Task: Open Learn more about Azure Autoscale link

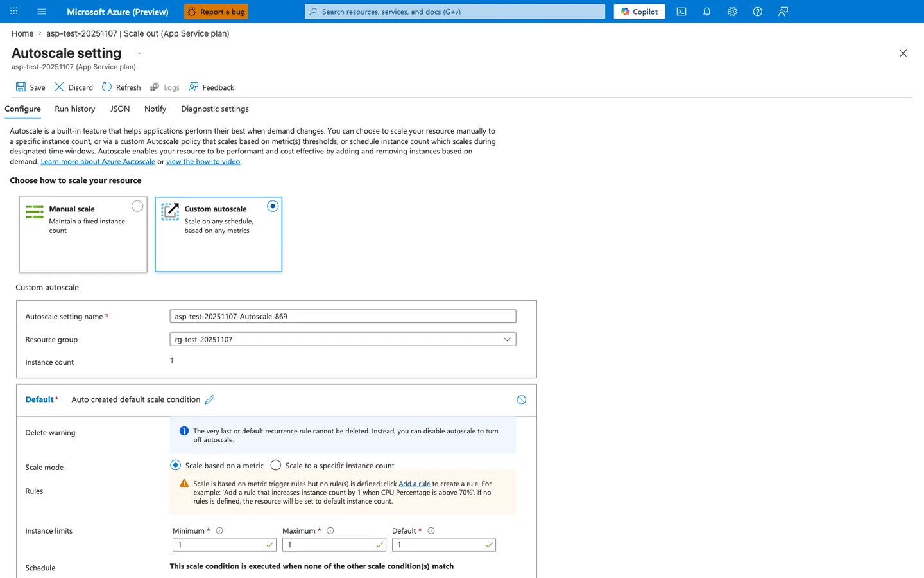Action: 98,162
